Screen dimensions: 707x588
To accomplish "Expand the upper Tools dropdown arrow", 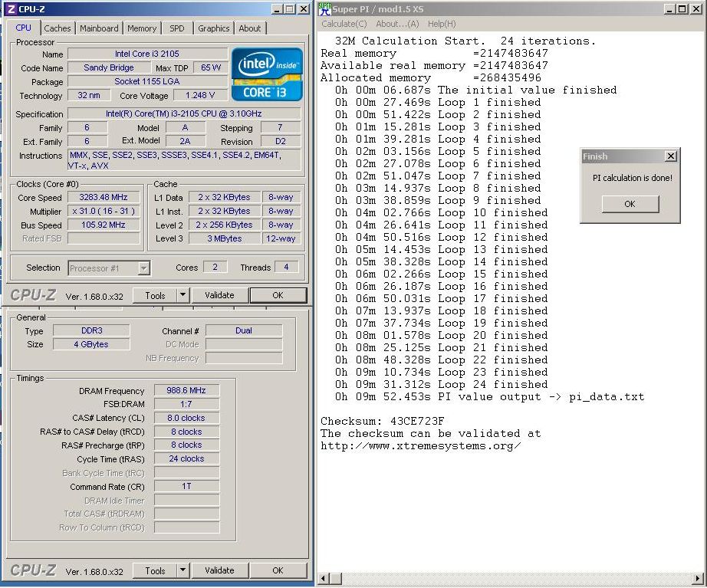I will point(183,295).
